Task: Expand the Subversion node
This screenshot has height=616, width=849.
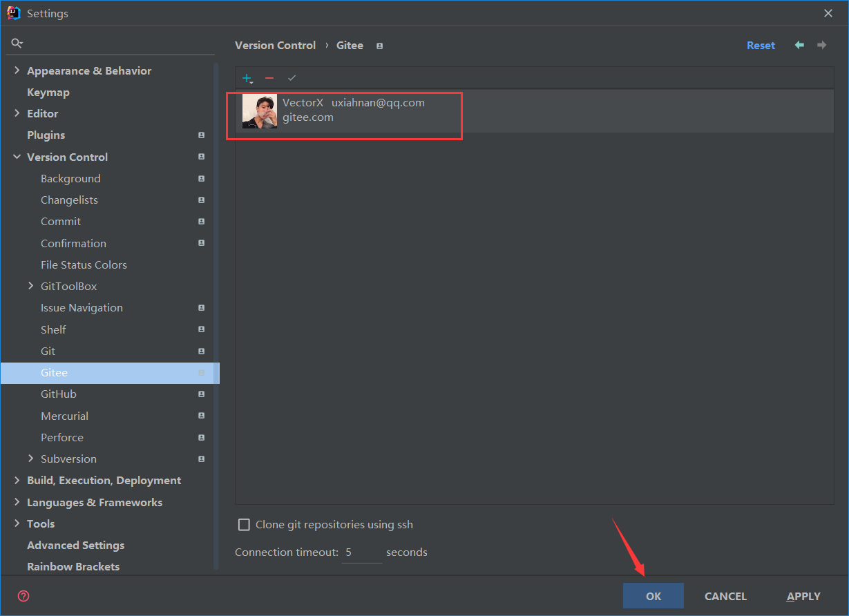Action: (x=30, y=459)
